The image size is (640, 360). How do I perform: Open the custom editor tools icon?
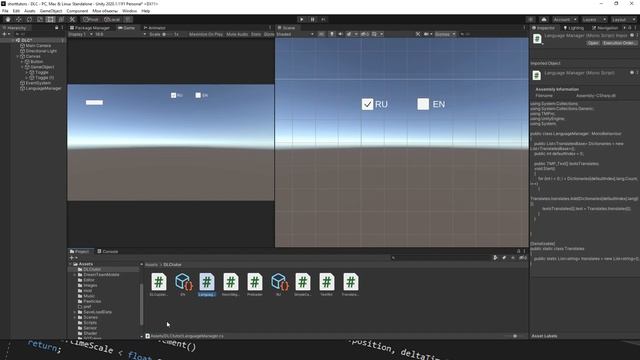[x=72, y=19]
